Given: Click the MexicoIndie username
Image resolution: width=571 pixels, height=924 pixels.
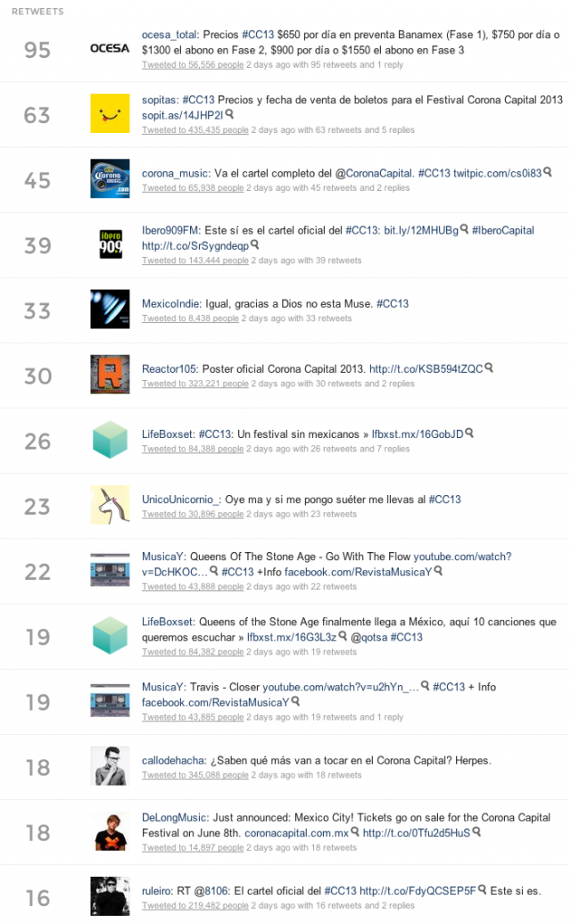Looking at the screenshot, I should (x=171, y=304).
